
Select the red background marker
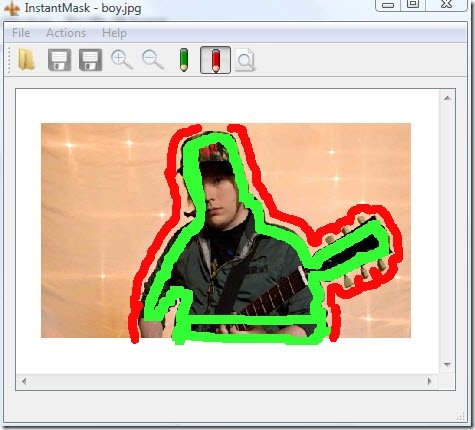(x=215, y=60)
